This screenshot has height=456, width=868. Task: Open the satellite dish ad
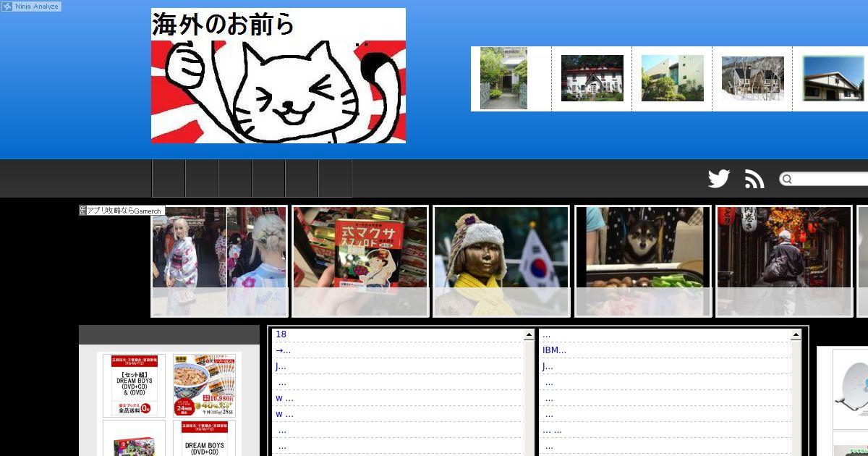coord(850,389)
